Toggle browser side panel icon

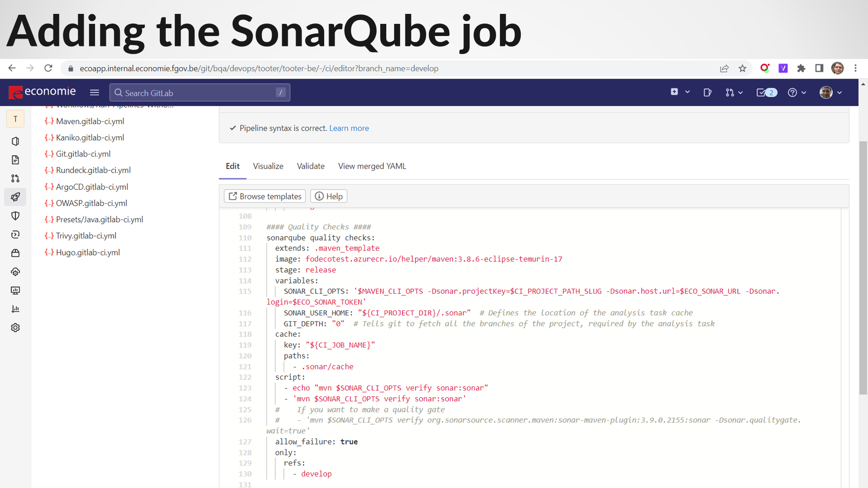click(x=819, y=68)
